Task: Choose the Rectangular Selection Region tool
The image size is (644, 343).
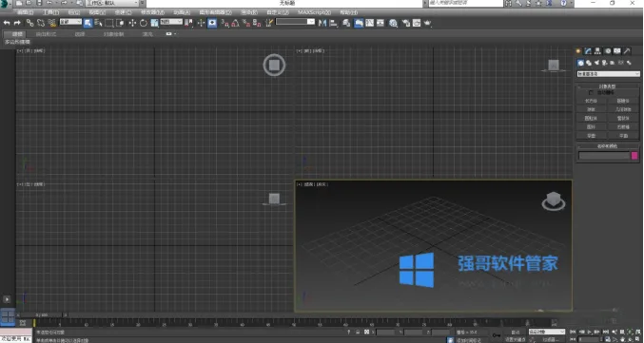Action: 109,23
